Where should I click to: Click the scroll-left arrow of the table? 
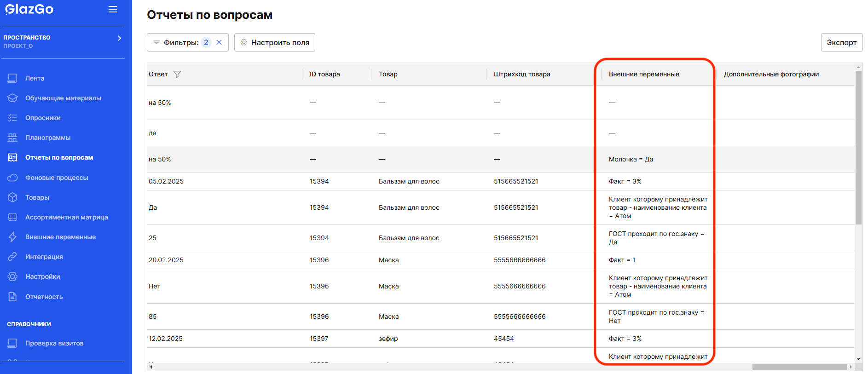pos(151,367)
